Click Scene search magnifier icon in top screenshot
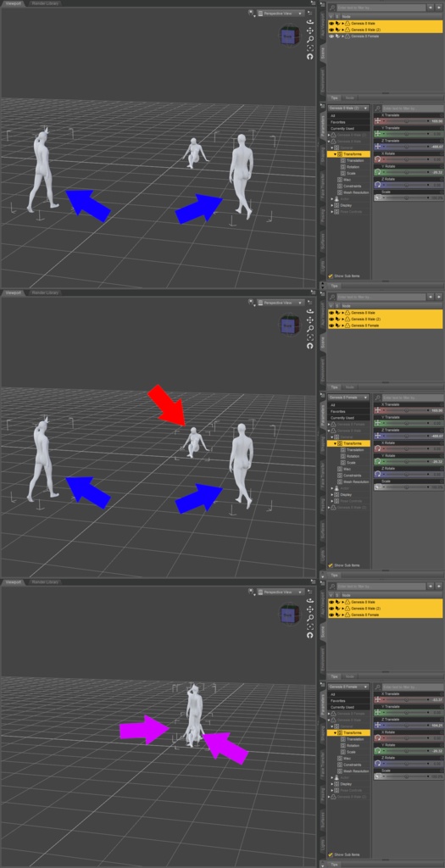 332,8
